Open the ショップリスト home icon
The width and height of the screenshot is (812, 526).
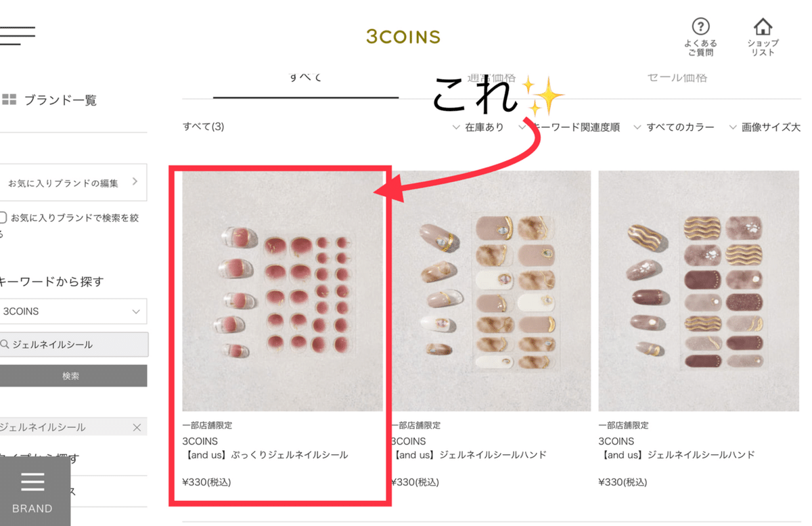[763, 26]
